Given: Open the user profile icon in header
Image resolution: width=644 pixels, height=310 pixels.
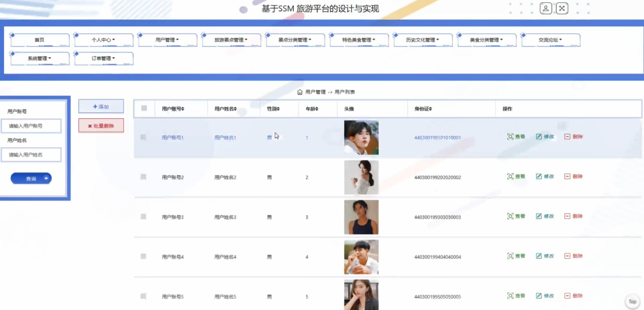Looking at the screenshot, I should point(546,8).
